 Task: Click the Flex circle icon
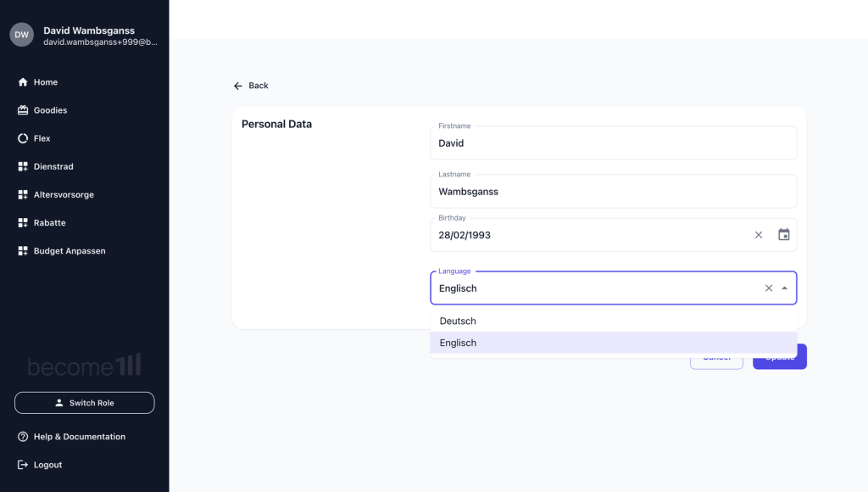point(23,138)
